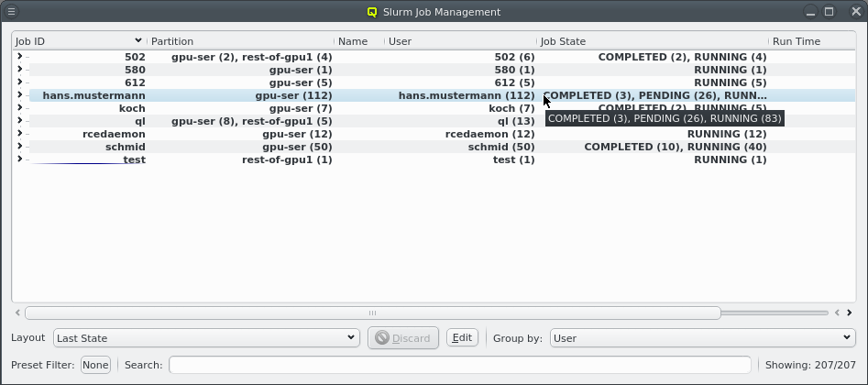This screenshot has width=868, height=385.
Task: Select the 'gpu-ser (50)' partition cell
Action: coord(297,147)
